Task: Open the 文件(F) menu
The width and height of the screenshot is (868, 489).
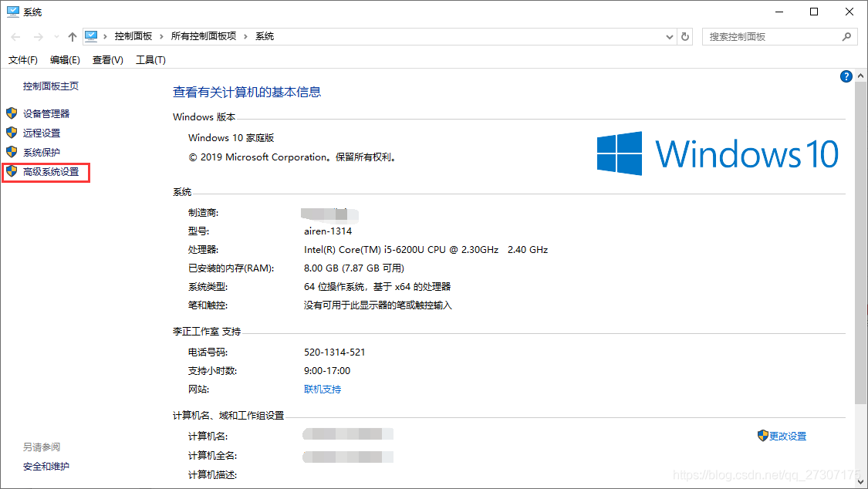Action: click(x=22, y=59)
